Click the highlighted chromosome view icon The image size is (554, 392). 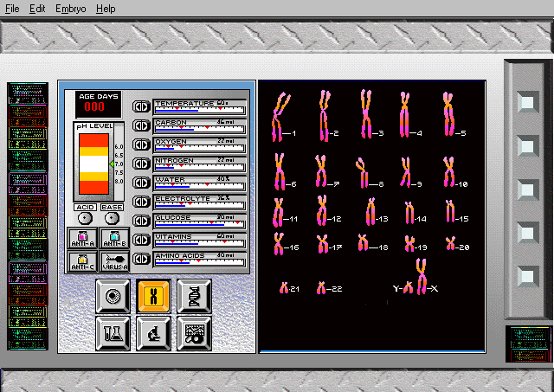click(154, 296)
